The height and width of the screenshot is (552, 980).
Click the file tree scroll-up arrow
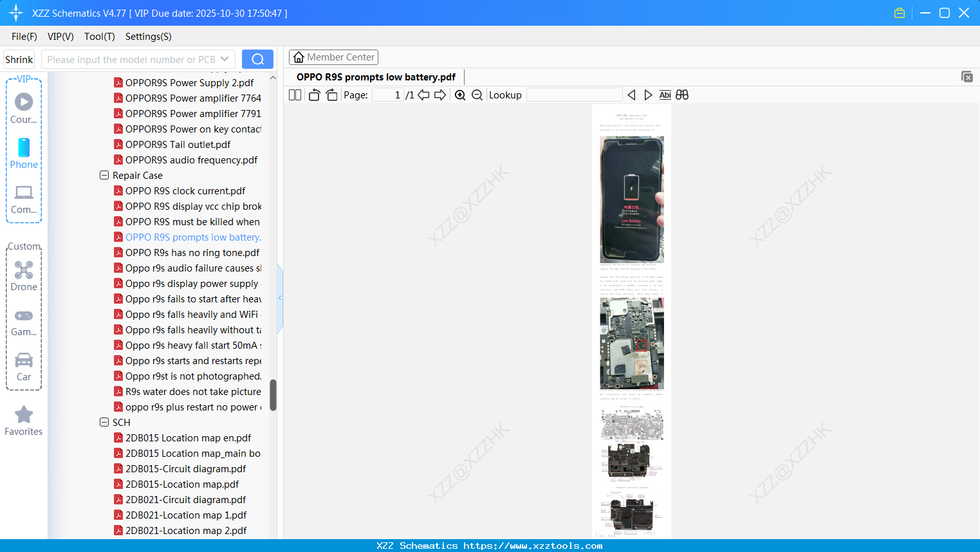[273, 78]
